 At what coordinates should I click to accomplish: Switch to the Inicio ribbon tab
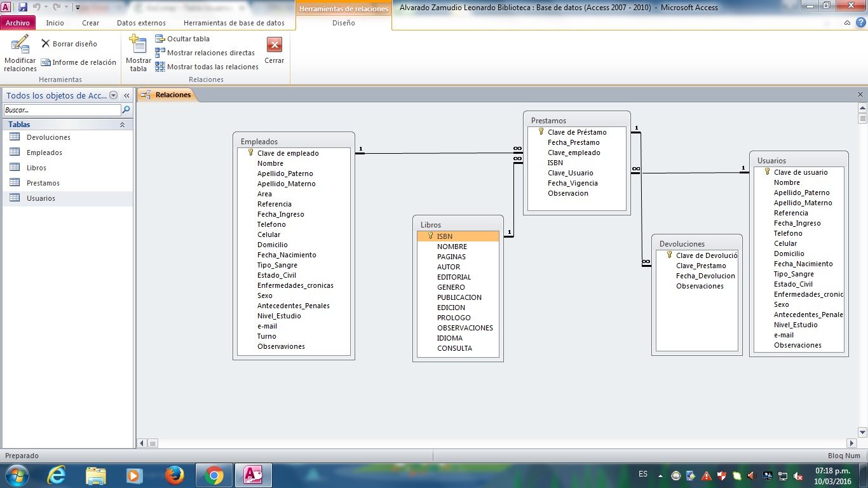55,23
